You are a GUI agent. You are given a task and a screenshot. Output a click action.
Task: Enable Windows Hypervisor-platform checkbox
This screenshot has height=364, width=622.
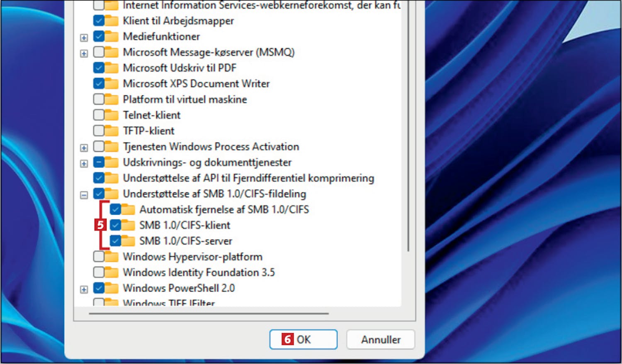99,257
